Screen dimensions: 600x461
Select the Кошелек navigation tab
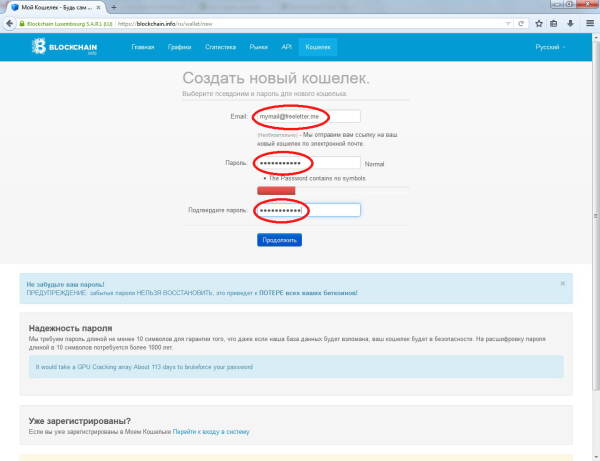pos(318,47)
